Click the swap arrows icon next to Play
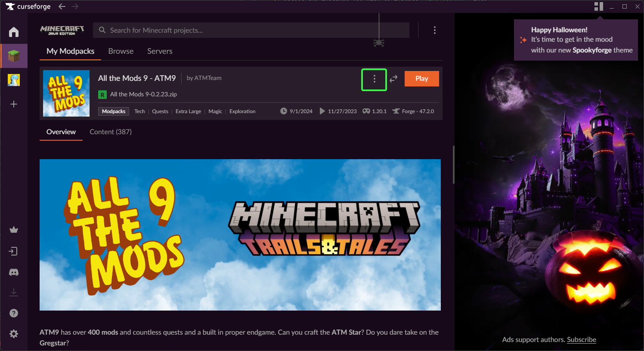644x351 pixels. click(393, 79)
